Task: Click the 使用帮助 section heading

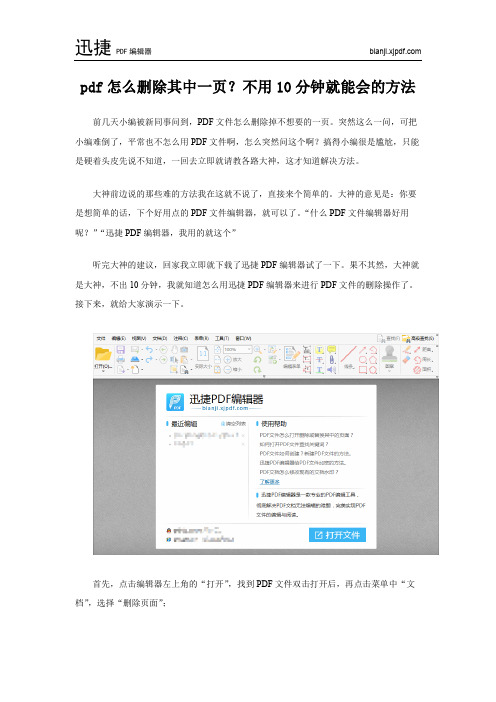Action: point(274,424)
